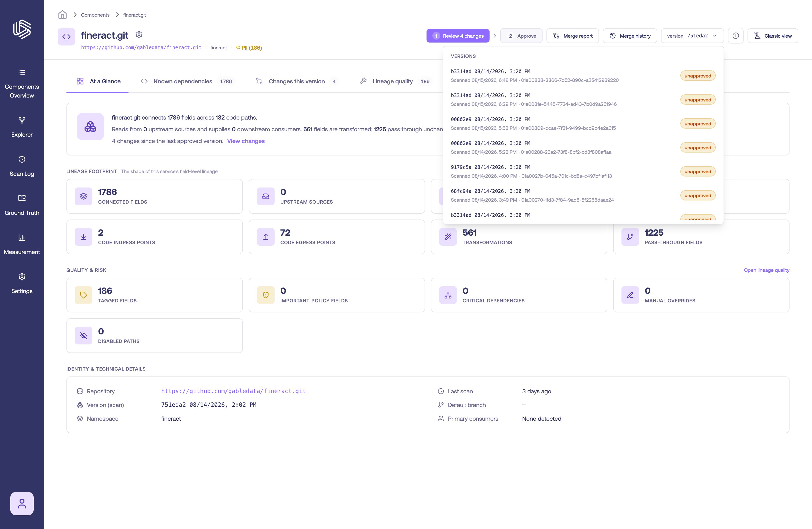
Task: Click the Connected Fields layers icon
Action: [x=84, y=196]
